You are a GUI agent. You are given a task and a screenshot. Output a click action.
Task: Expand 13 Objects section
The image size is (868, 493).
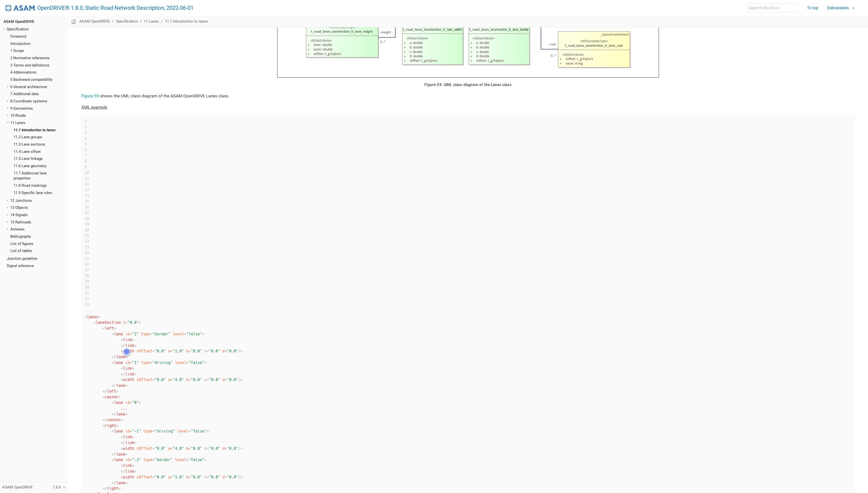pos(8,208)
